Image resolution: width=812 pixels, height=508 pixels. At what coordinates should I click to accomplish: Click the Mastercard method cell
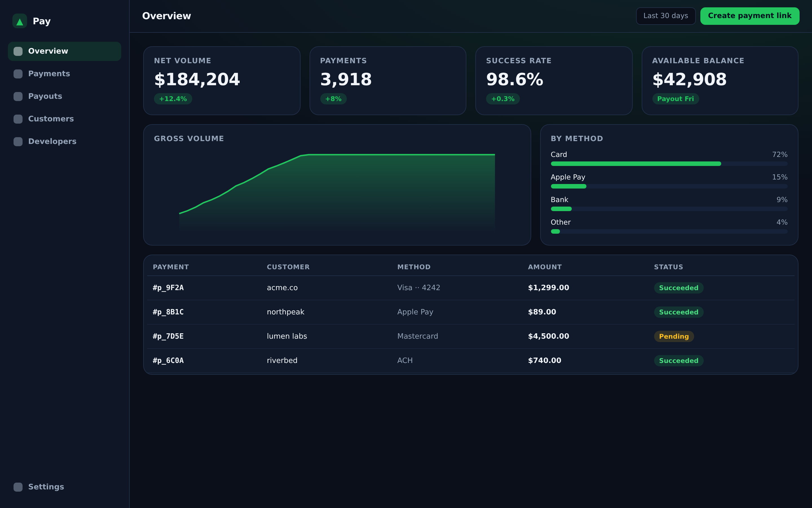point(417,336)
